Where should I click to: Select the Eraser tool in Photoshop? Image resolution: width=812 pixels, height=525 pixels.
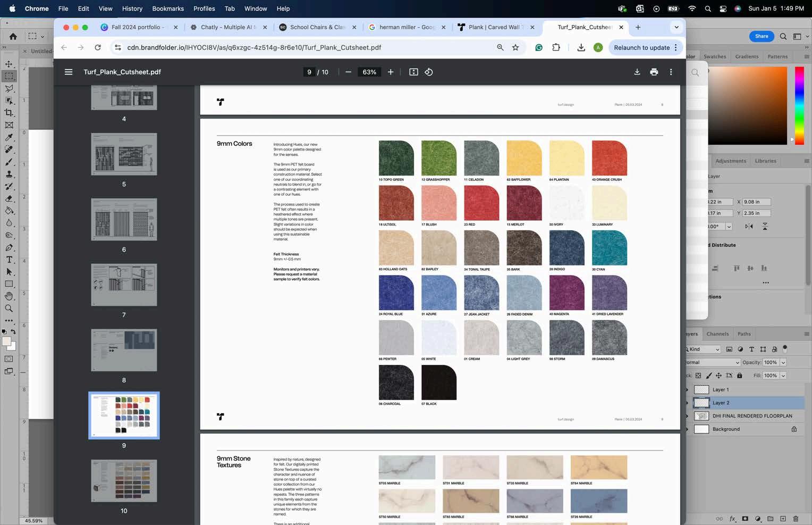tap(9, 198)
